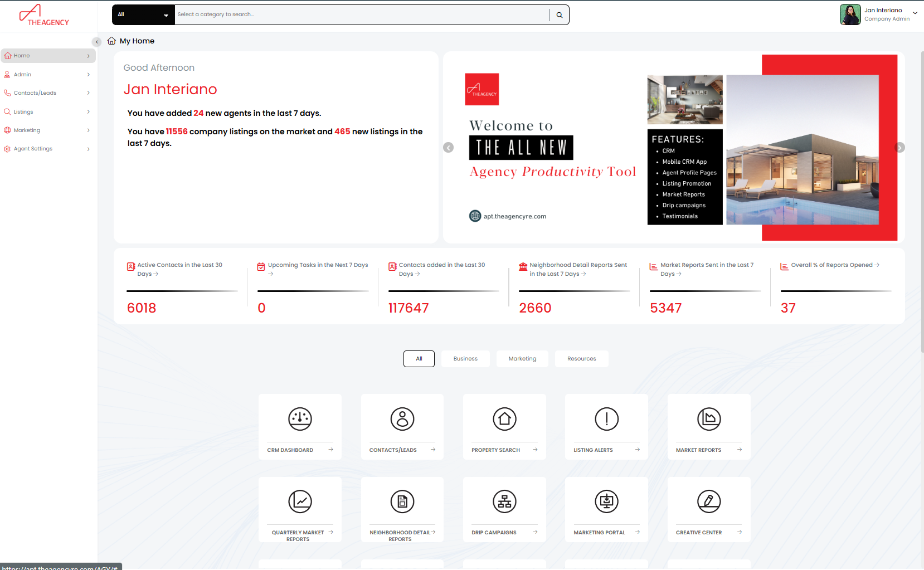Screen dimensions: 924x570
Task: Open Overall % of Reports Opened link
Action: [835, 265]
